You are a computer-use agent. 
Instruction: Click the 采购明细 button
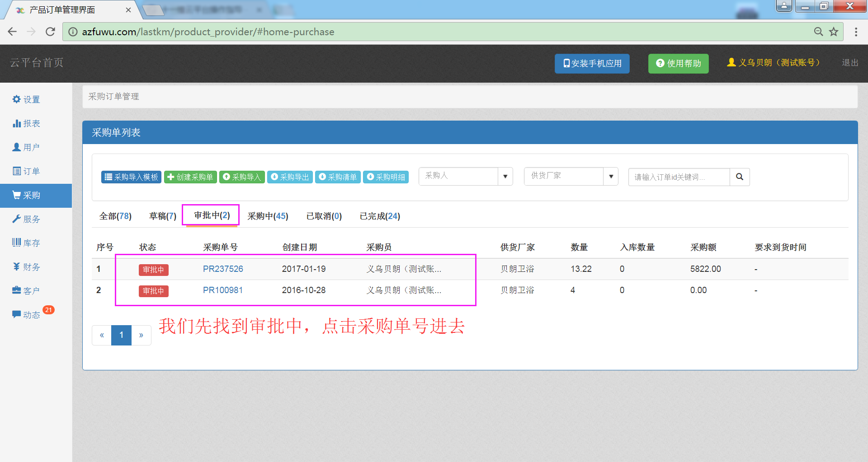tap(386, 177)
